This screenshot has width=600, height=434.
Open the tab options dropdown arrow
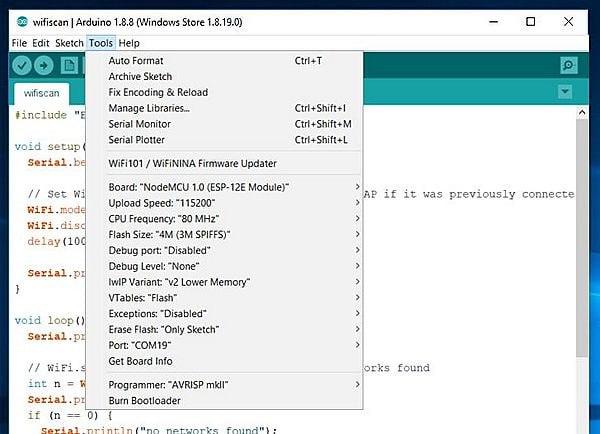click(565, 92)
